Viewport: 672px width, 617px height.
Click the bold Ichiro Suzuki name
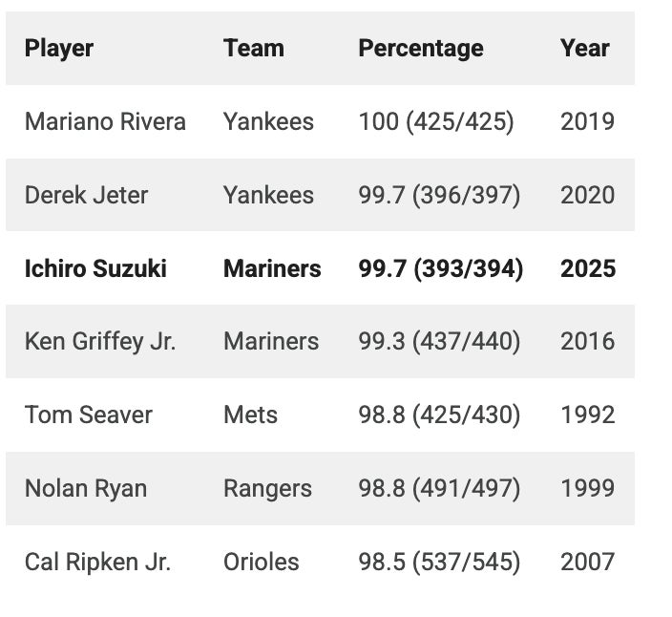95,268
